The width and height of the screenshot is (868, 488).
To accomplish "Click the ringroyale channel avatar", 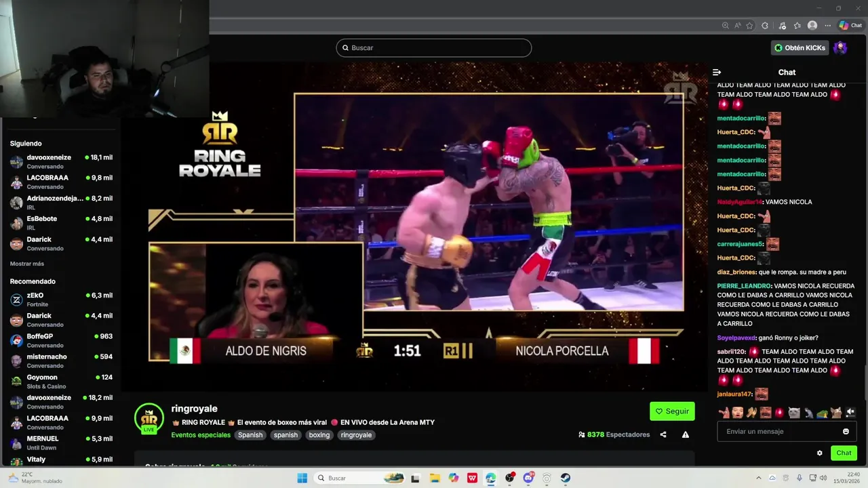I will (x=149, y=418).
